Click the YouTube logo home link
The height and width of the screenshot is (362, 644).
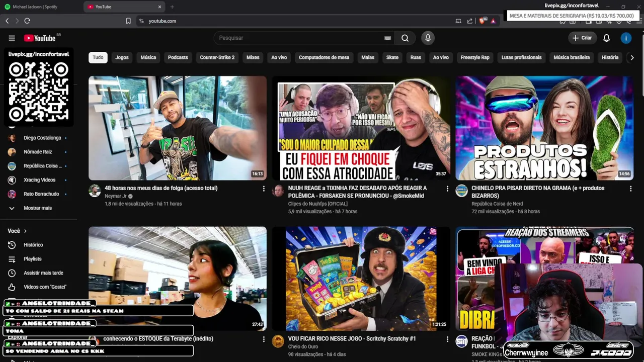coord(40,38)
